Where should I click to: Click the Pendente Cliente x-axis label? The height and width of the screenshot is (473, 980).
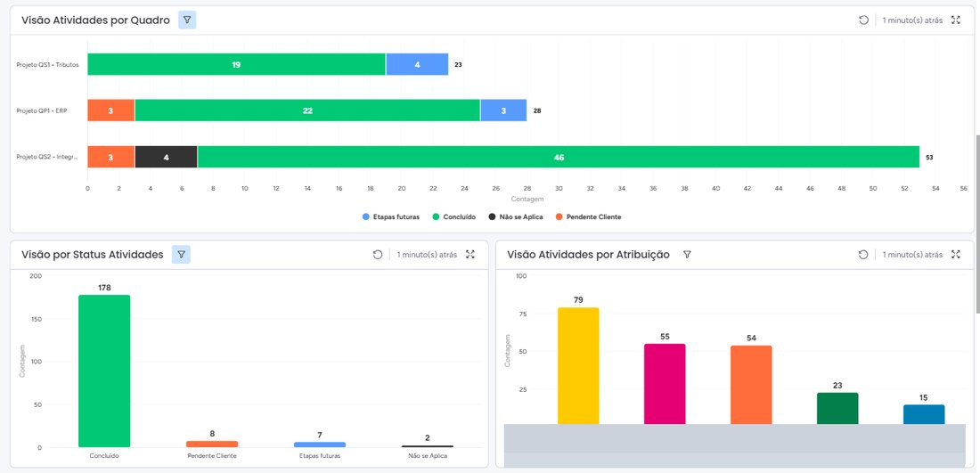tap(212, 455)
